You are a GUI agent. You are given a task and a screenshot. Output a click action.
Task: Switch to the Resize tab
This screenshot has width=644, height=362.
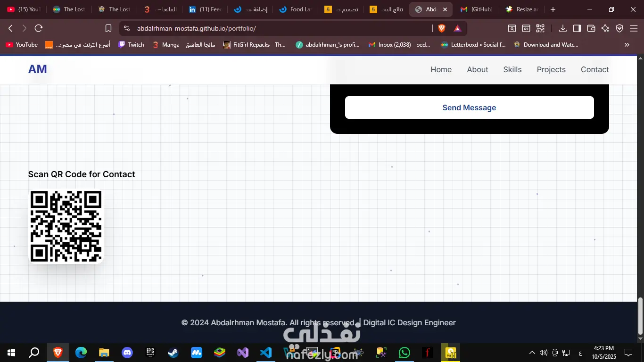[x=522, y=9]
